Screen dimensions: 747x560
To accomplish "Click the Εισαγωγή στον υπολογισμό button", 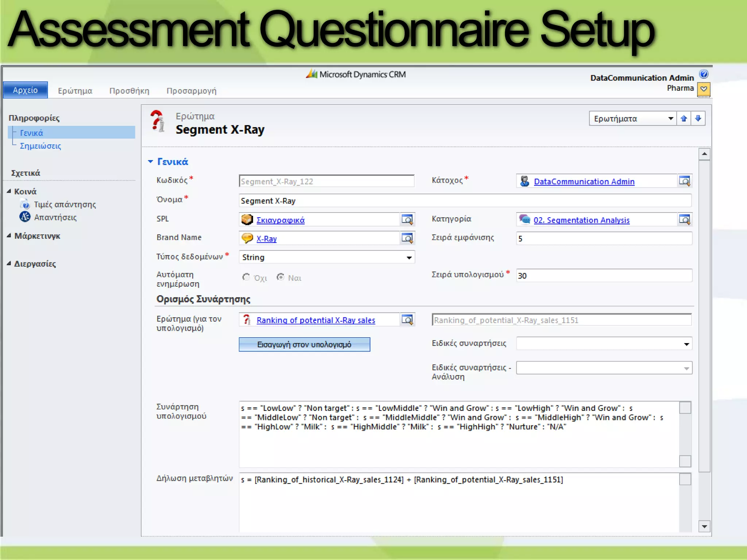I will click(305, 345).
